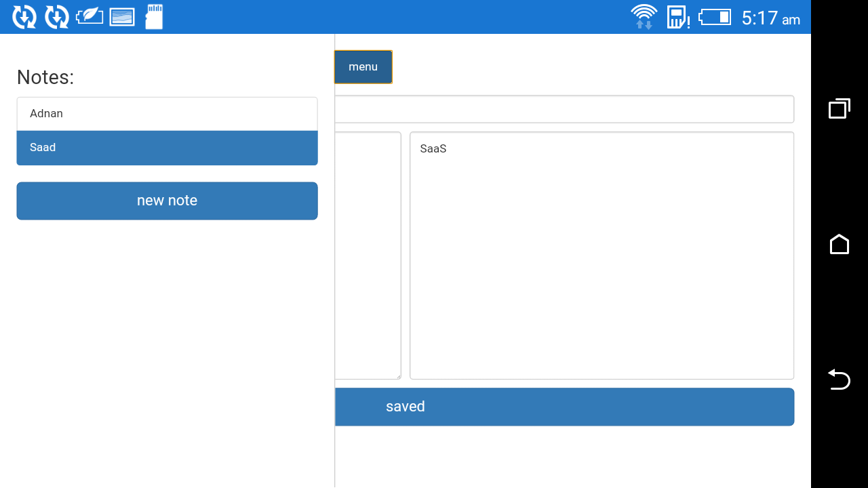Screen dimensions: 868x488
Task: Click the partially hidden left text area
Action: tap(367, 256)
